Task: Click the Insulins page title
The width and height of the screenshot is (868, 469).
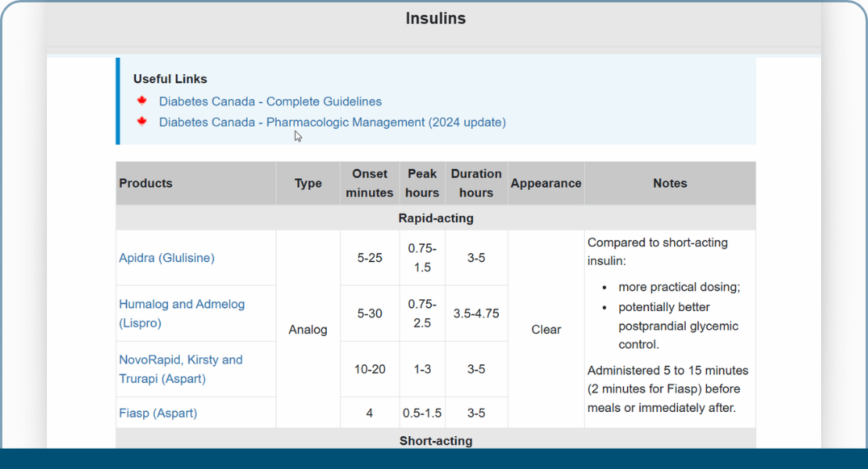Action: click(436, 19)
